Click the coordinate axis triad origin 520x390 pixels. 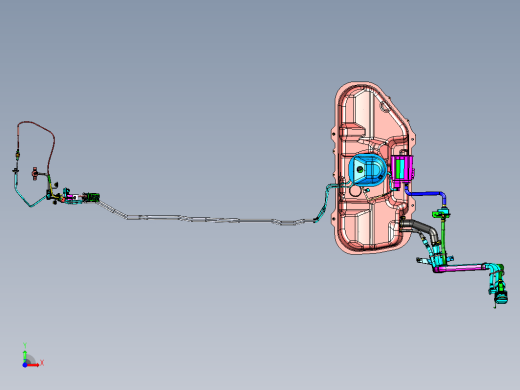point(25,365)
